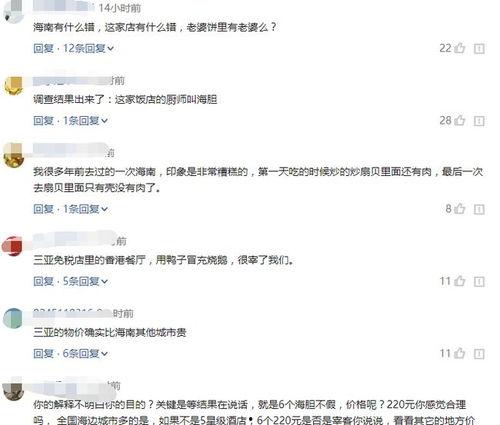
Task: Expand 1条回复 under 扇贝 comment
Action: point(85,209)
